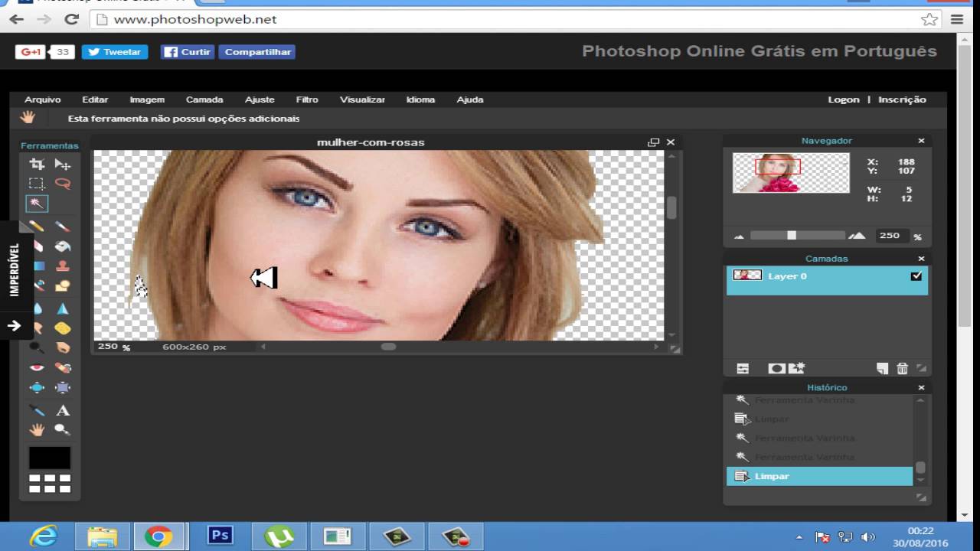Click the Inscrição link

[x=902, y=99]
